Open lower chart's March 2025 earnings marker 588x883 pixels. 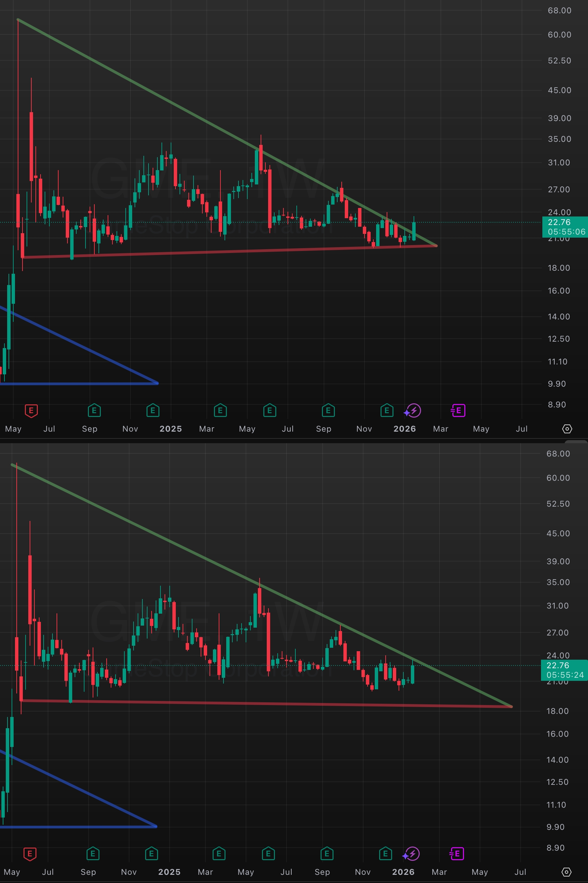[x=219, y=854]
